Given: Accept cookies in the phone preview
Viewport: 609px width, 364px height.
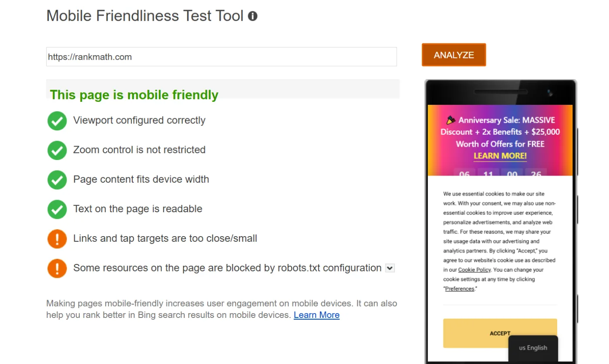Looking at the screenshot, I should [500, 333].
